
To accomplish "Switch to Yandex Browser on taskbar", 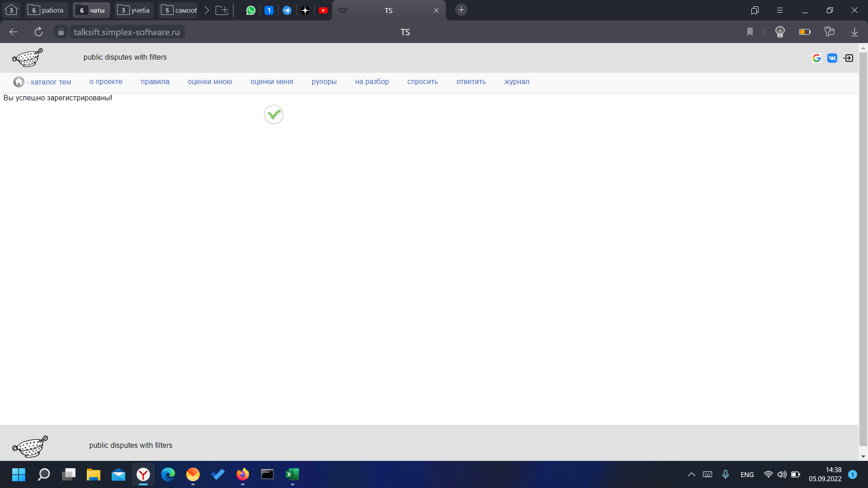I will (143, 474).
